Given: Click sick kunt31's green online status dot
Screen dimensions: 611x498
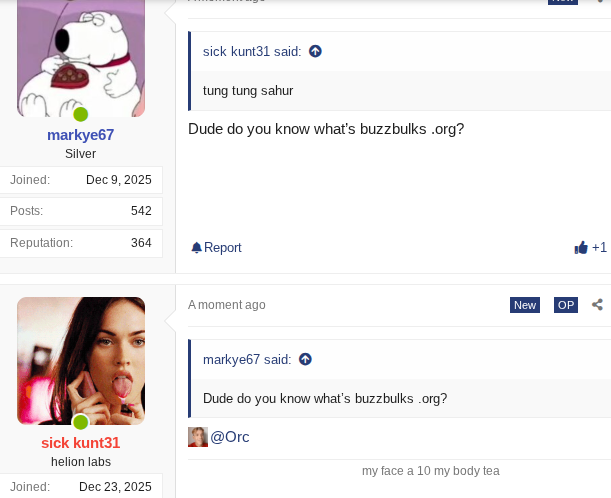Looking at the screenshot, I should click(x=81, y=422).
